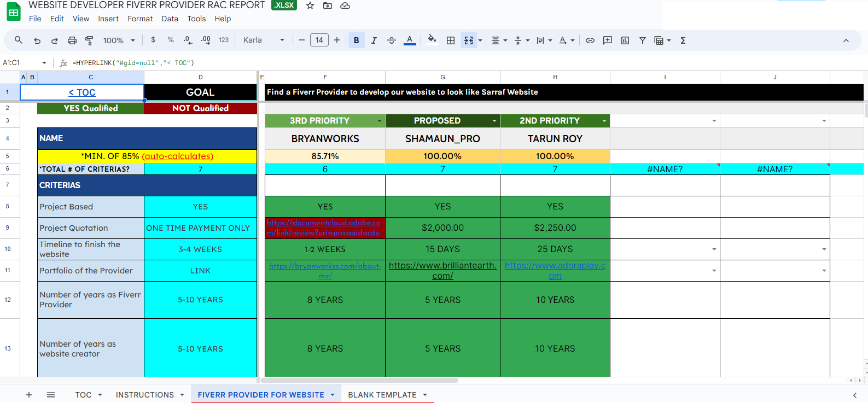Screen dimensions: 868x403
Task: Open the search menus magnifier
Action: pos(19,40)
